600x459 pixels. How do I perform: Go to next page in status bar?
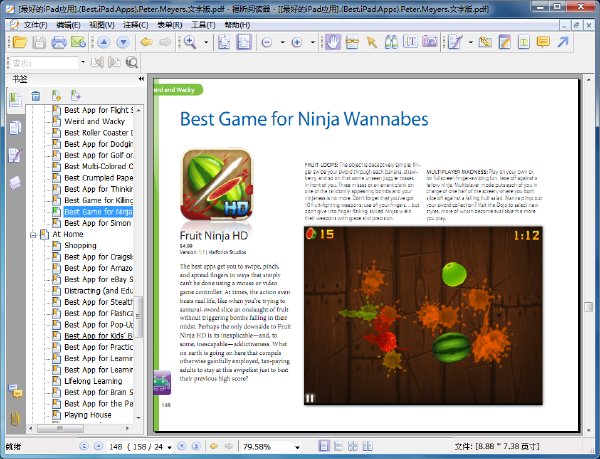pos(182,446)
